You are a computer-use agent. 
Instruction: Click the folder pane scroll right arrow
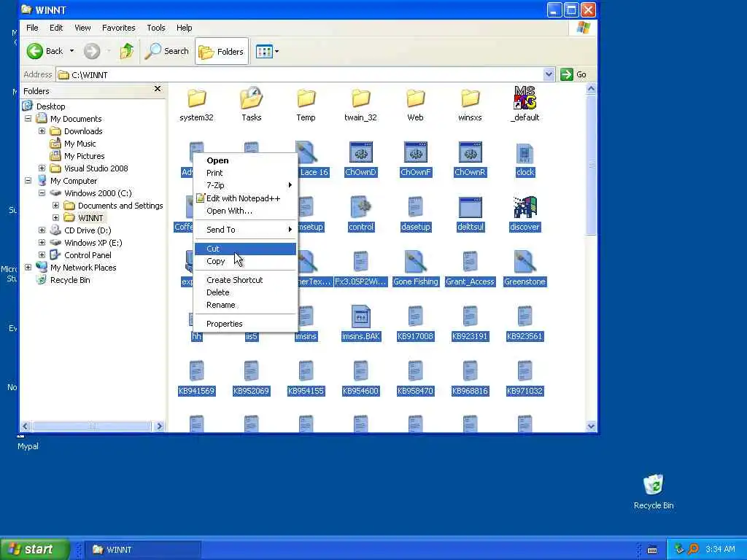160,426
